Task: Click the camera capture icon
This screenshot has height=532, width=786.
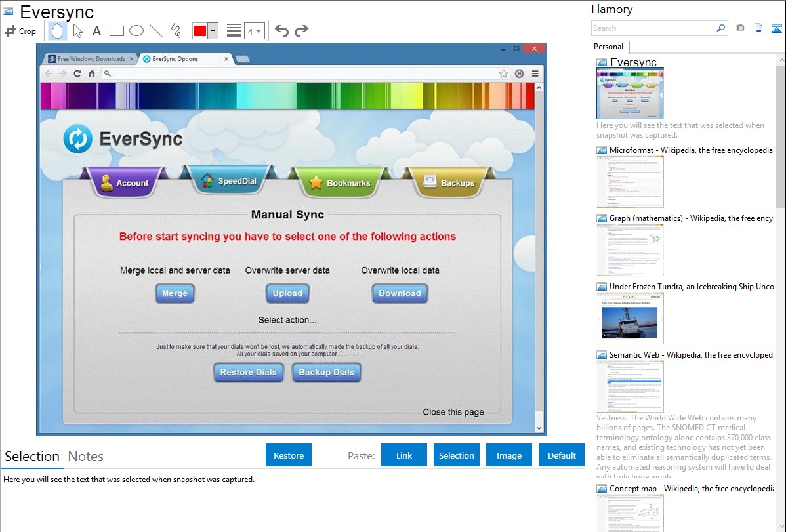Action: (x=740, y=28)
